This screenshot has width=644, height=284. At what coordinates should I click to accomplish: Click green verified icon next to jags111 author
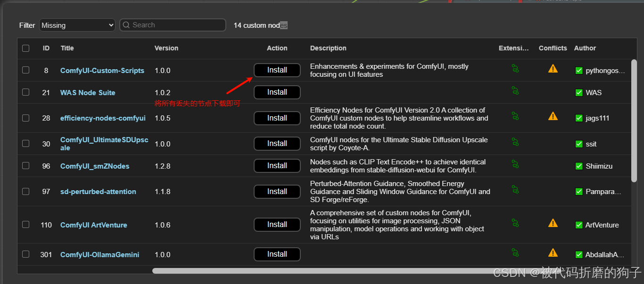pos(579,118)
